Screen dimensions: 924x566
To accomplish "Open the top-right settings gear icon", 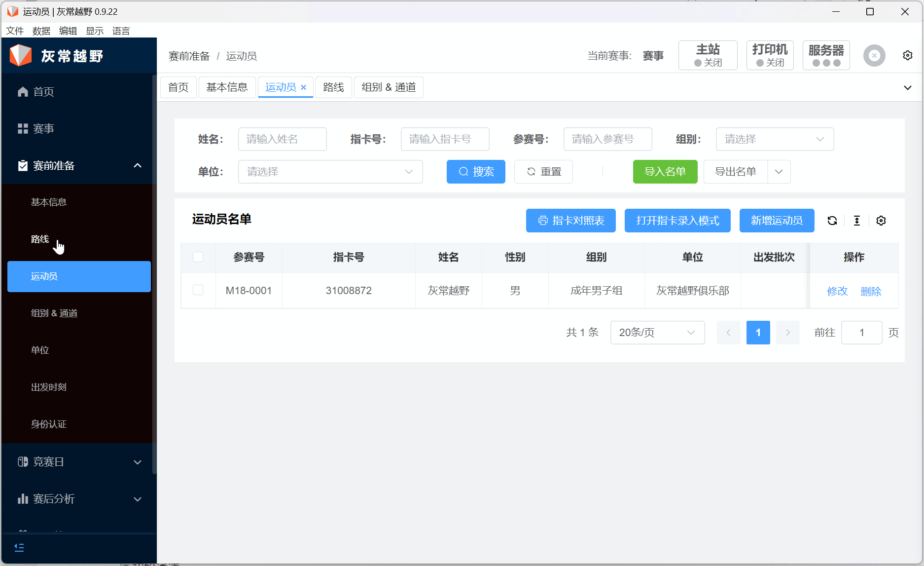I will click(908, 55).
